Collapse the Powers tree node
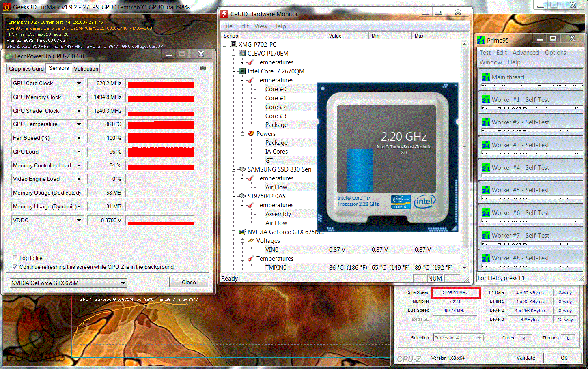Image resolution: width=588 pixels, height=369 pixels. (242, 134)
